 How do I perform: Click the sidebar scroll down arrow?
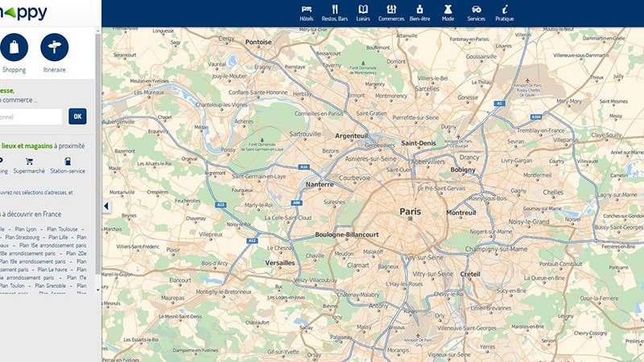(x=97, y=290)
